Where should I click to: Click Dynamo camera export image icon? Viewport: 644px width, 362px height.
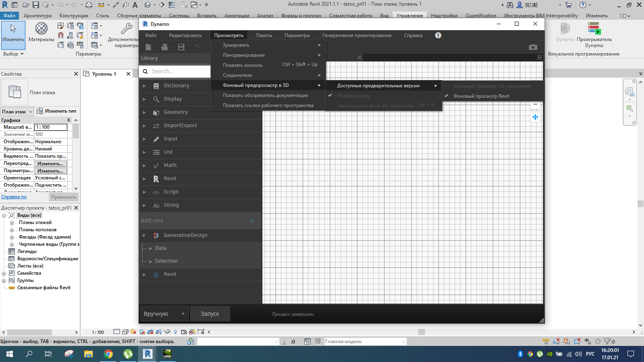[x=533, y=47]
